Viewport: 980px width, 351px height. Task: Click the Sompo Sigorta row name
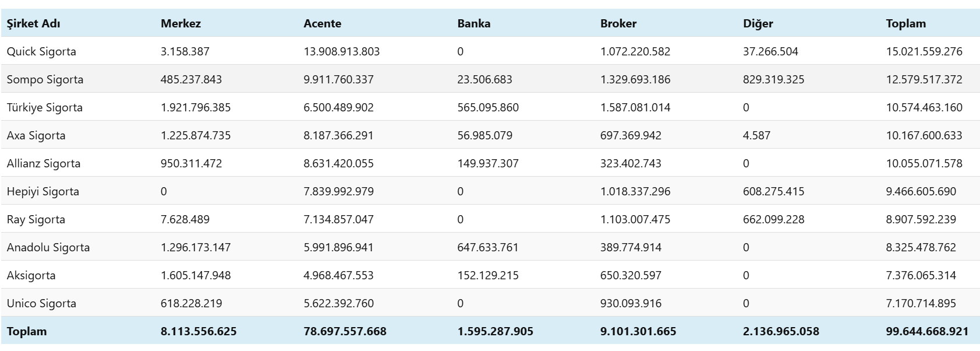pyautogui.click(x=45, y=79)
